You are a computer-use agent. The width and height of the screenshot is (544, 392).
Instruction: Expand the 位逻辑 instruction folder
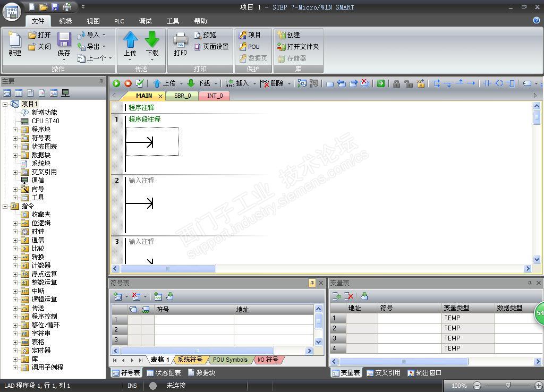(x=15, y=223)
